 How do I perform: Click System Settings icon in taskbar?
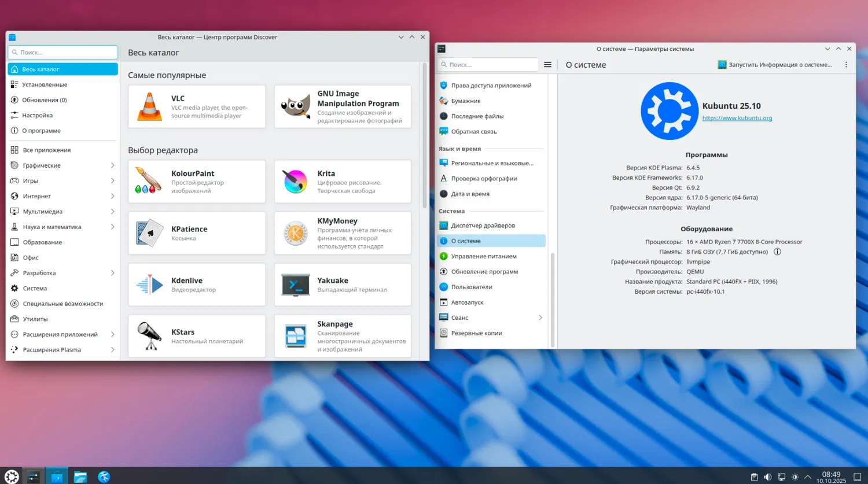pyautogui.click(x=33, y=476)
